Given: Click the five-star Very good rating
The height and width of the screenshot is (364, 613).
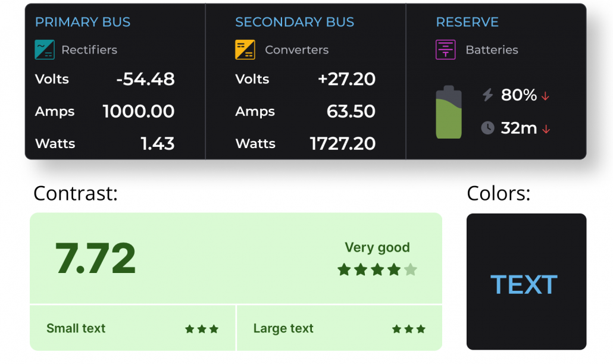Looking at the screenshot, I should point(377,269).
